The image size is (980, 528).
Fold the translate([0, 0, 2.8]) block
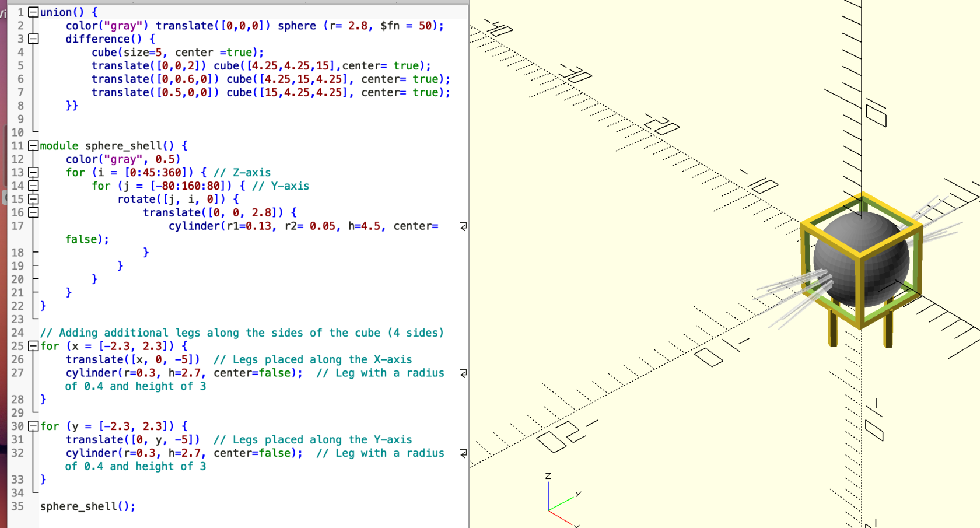coord(33,213)
